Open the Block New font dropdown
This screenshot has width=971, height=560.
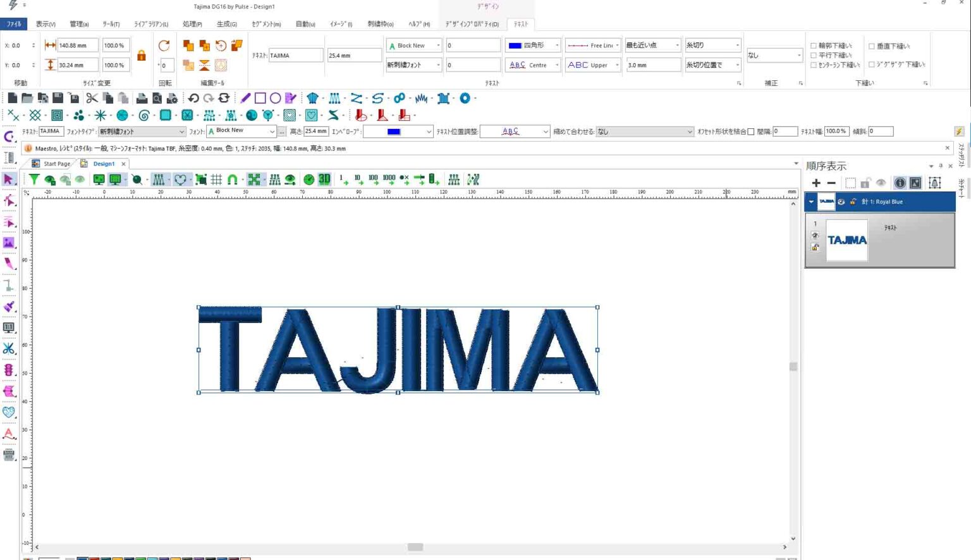click(x=437, y=45)
